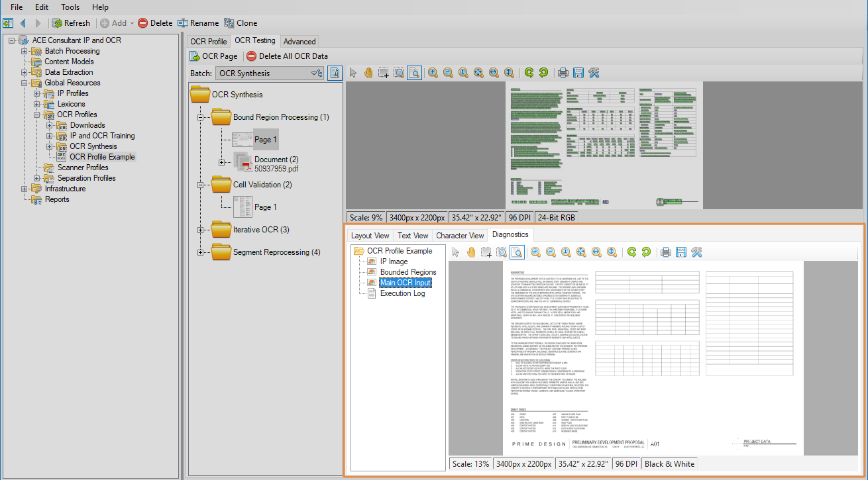Click fit-to-width zoom icon in Diagnostics toolbar
Image resolution: width=868 pixels, height=480 pixels.
click(x=596, y=252)
